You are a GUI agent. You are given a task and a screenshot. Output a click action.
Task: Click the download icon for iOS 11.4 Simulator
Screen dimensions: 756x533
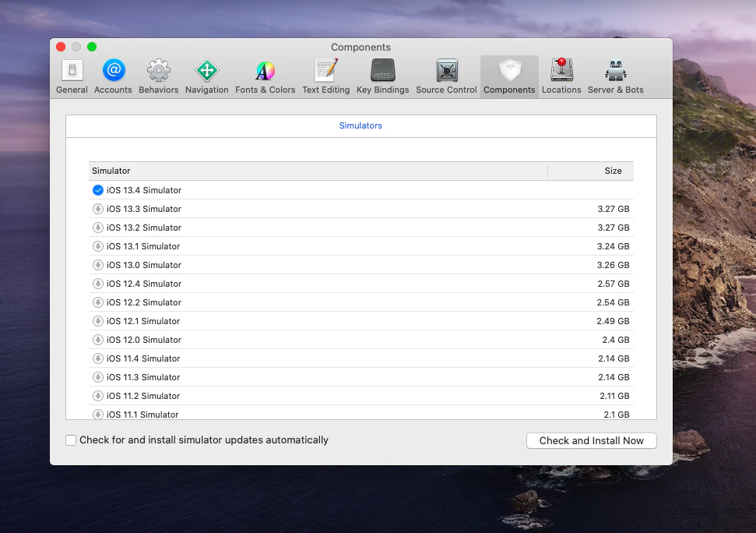click(x=98, y=358)
